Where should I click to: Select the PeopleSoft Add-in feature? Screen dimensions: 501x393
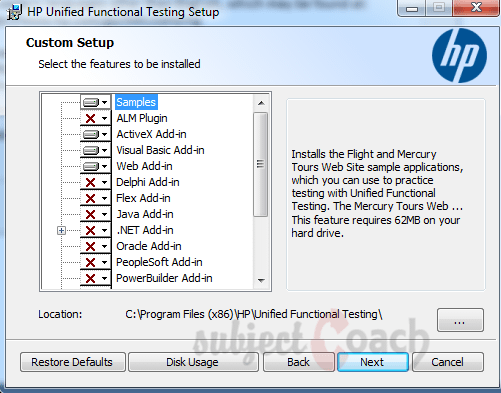159,262
